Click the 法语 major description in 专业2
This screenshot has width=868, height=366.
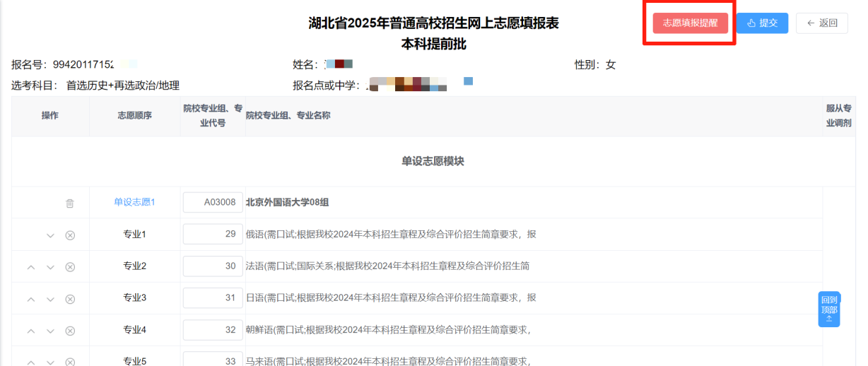click(387, 266)
